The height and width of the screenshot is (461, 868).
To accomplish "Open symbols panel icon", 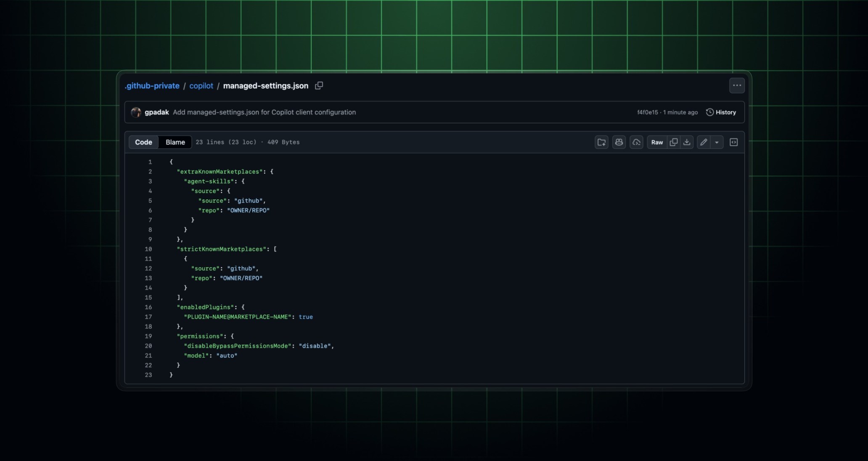I will click(734, 142).
